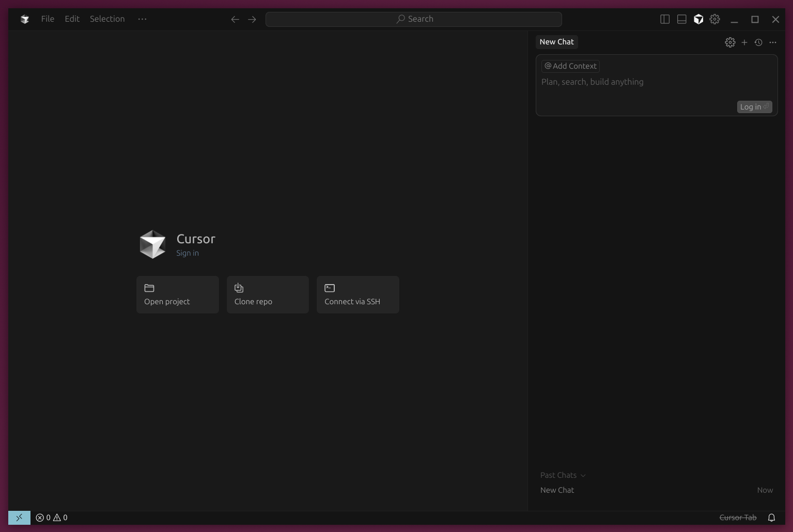Click the Connect via SSH card
Viewport: 793px width, 532px height.
[x=358, y=294]
